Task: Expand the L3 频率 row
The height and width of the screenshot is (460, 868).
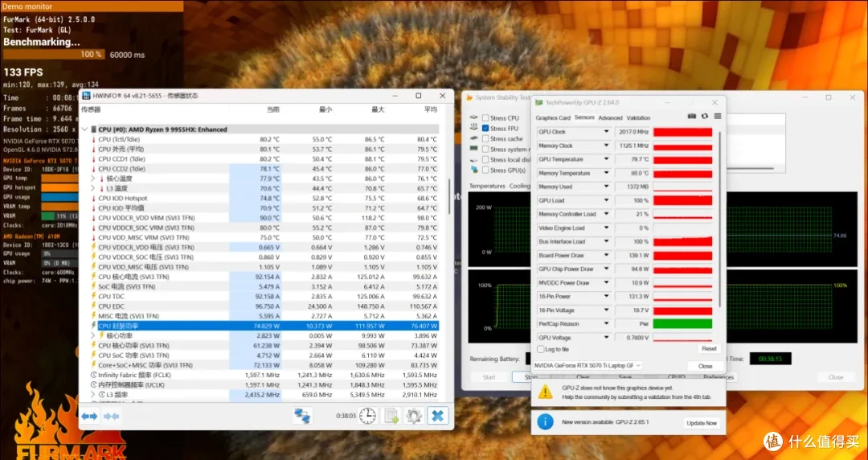Action: (93, 395)
